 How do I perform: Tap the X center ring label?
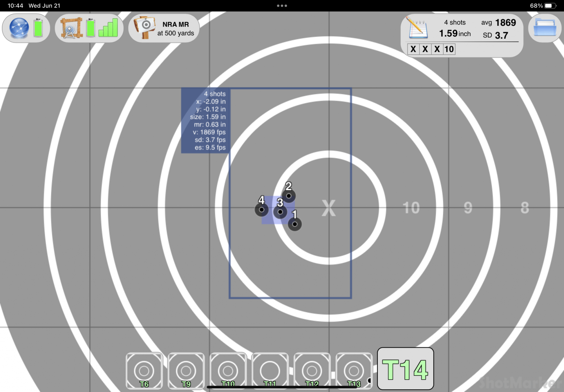[329, 208]
